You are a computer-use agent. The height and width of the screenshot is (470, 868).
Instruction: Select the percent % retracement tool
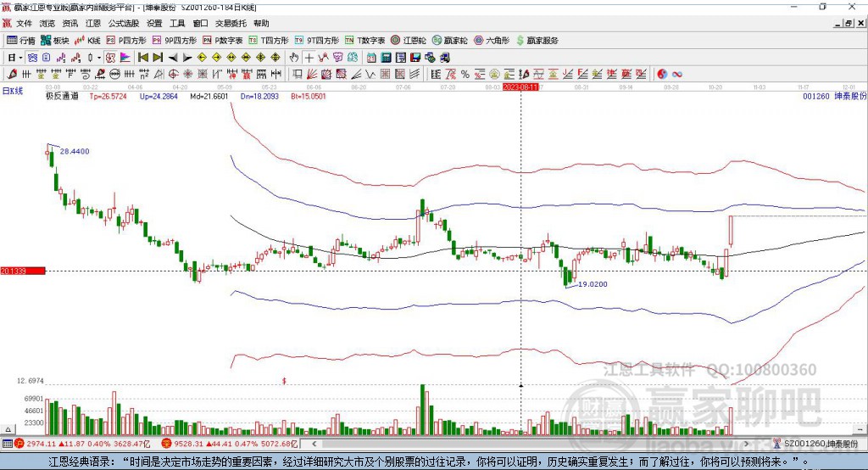pos(465,74)
